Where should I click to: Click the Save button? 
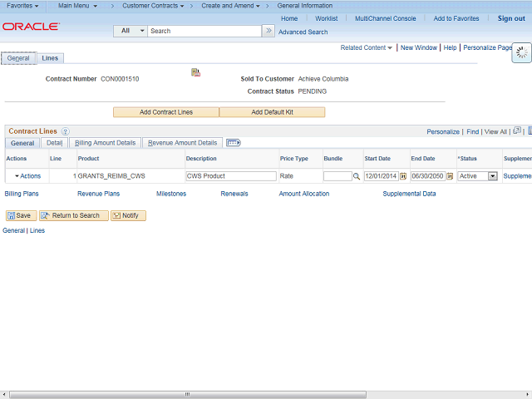coord(21,215)
